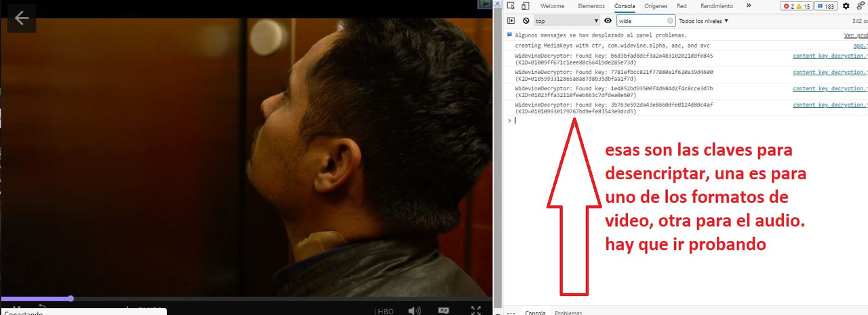The height and width of the screenshot is (315, 868).
Task: Open the 'Todos los niveles' dropdown
Action: [x=703, y=21]
